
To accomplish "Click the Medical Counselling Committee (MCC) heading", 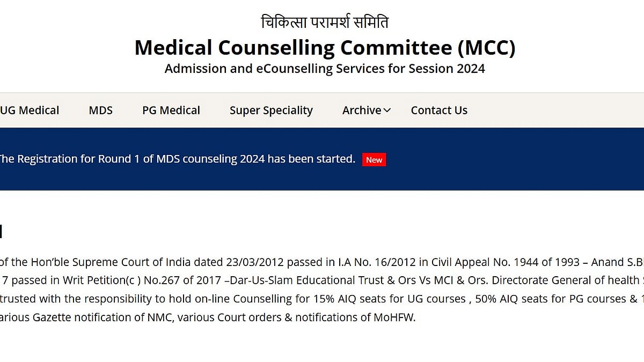I will (325, 48).
